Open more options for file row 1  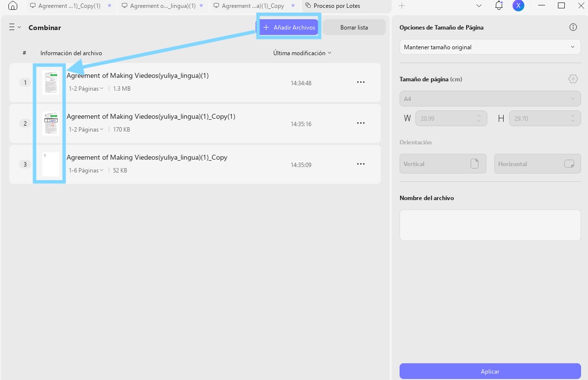point(361,82)
